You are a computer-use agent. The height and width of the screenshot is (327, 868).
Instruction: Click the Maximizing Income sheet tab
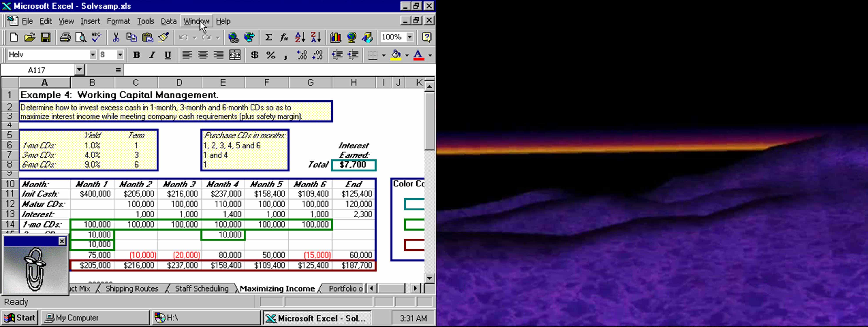[x=277, y=288]
